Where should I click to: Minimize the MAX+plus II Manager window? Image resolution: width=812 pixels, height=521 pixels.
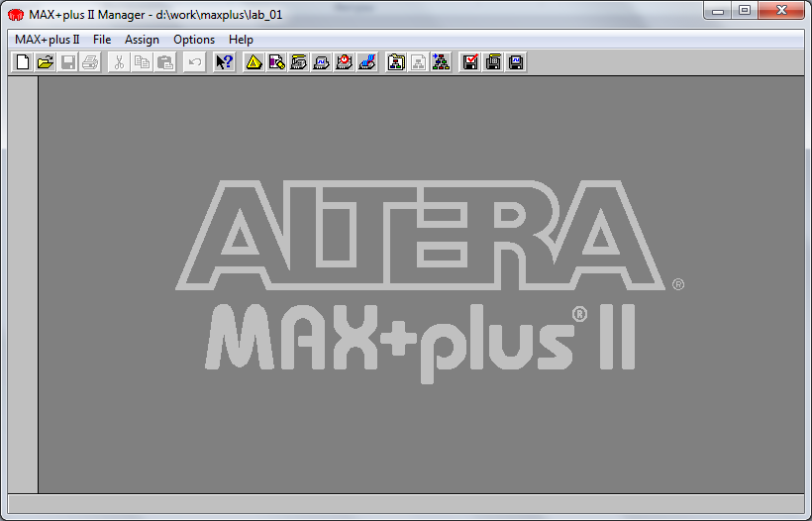click(x=717, y=10)
